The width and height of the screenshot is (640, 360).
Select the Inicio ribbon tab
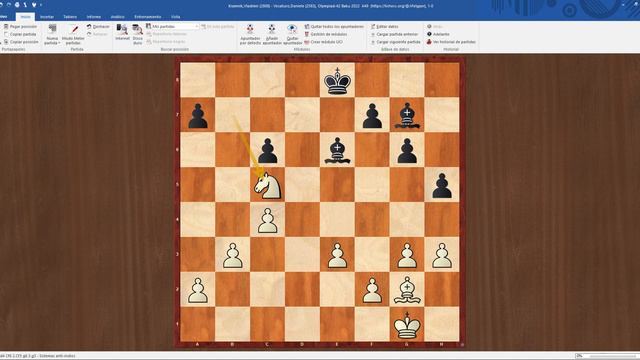(25, 17)
